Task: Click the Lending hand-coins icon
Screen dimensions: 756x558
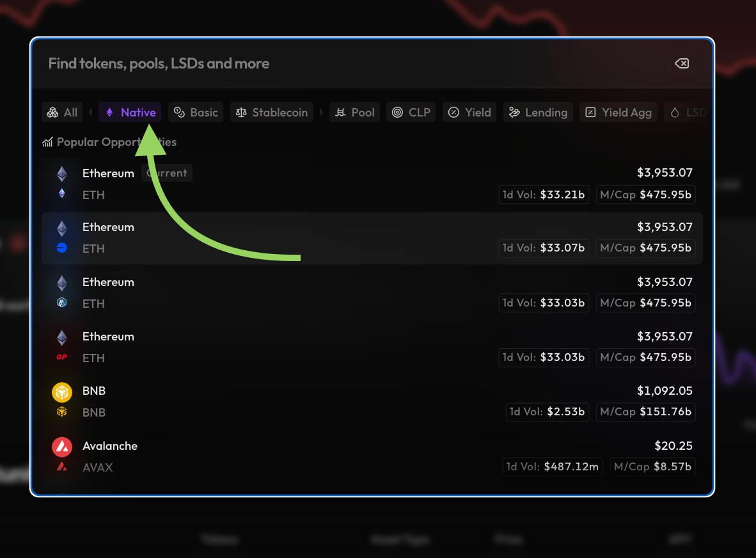Action: click(514, 113)
